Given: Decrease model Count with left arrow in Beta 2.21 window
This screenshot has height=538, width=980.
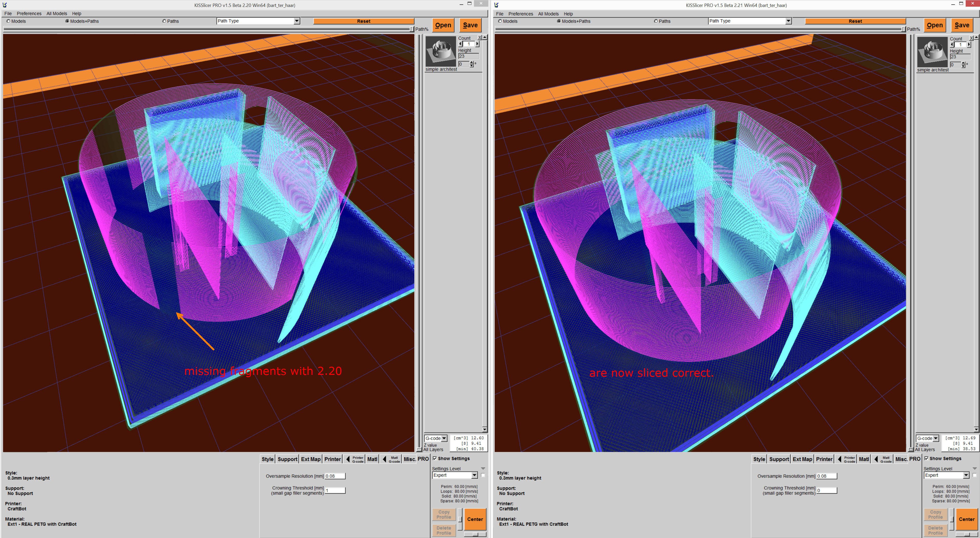Looking at the screenshot, I should pyautogui.click(x=952, y=45).
